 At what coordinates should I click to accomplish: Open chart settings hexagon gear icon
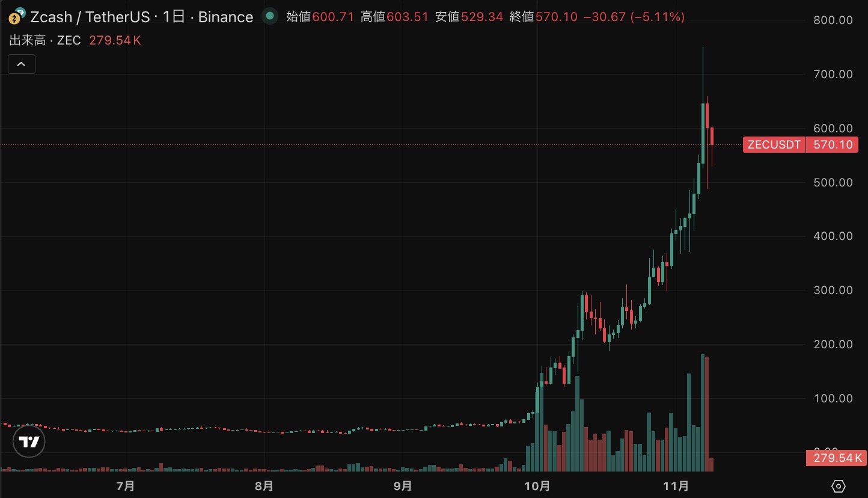pyautogui.click(x=839, y=486)
